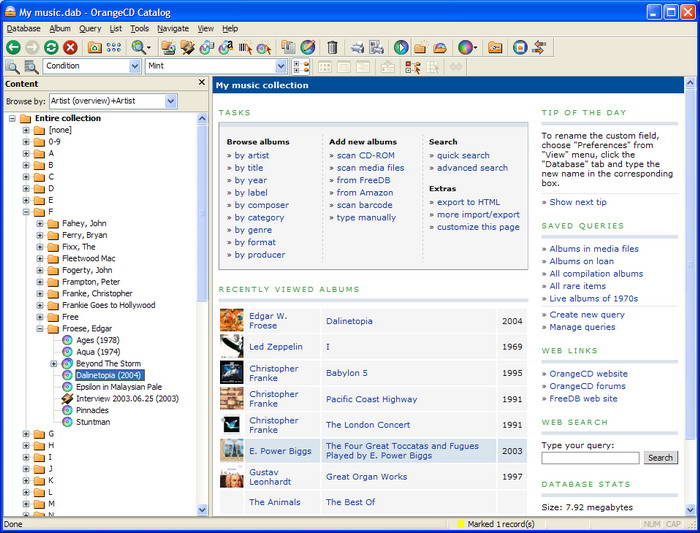Click the trash can Delete icon
Screen dimensions: 700x533
pos(332,47)
